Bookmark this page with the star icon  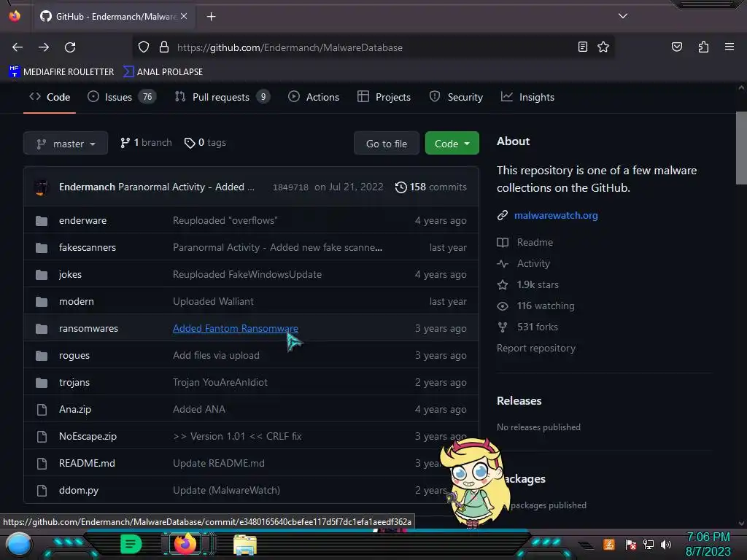coord(603,47)
